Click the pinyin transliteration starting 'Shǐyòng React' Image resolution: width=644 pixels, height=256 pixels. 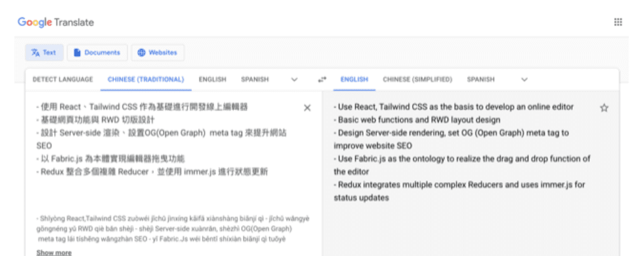tap(173, 229)
